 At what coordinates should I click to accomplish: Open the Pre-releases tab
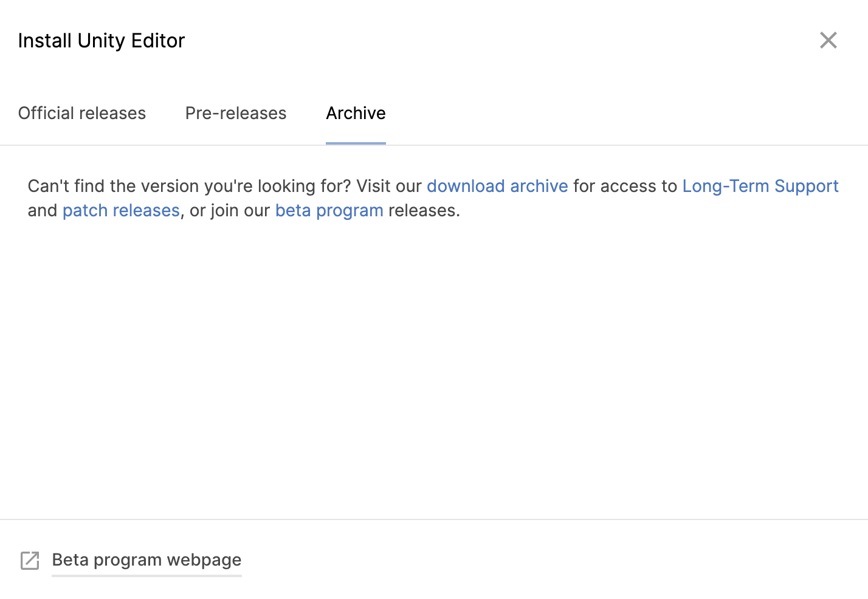coord(236,114)
